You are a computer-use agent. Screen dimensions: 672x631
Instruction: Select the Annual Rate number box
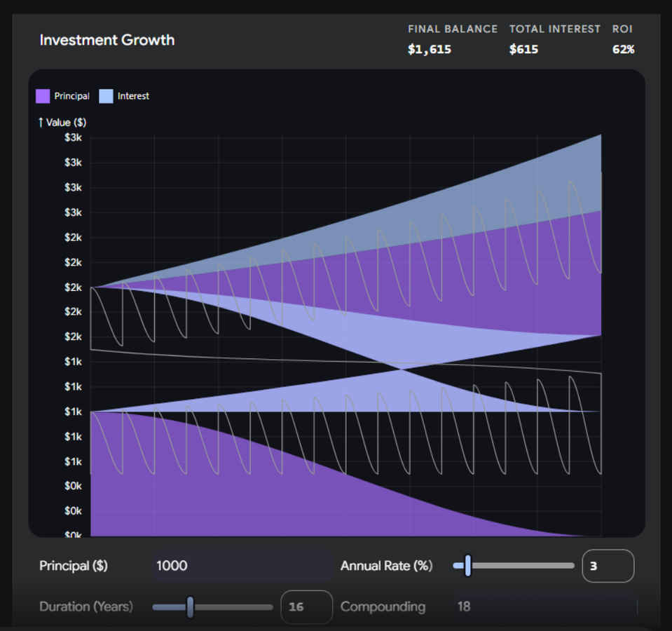coord(608,566)
